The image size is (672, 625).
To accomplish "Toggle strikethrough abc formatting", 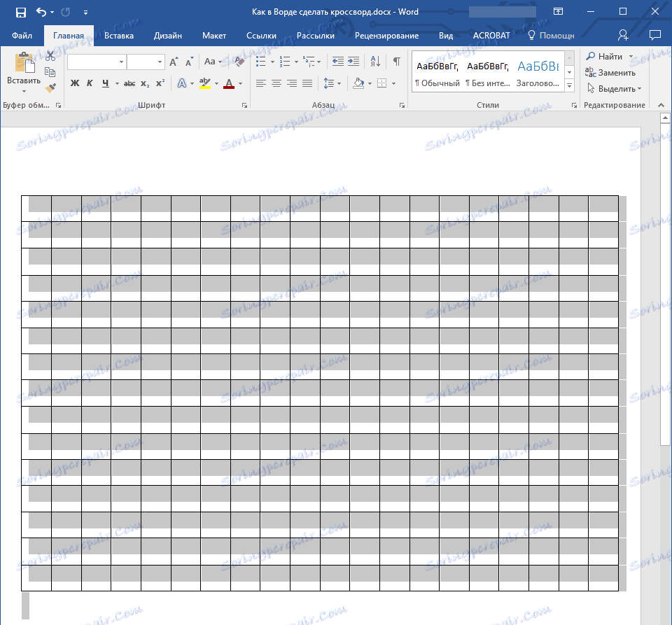I will click(x=129, y=83).
